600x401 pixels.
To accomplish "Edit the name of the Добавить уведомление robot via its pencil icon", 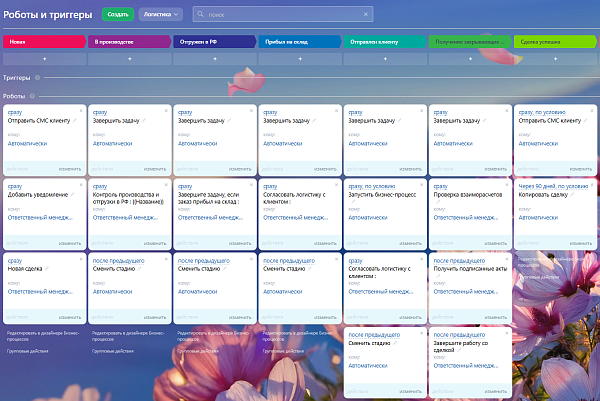I will (72, 195).
